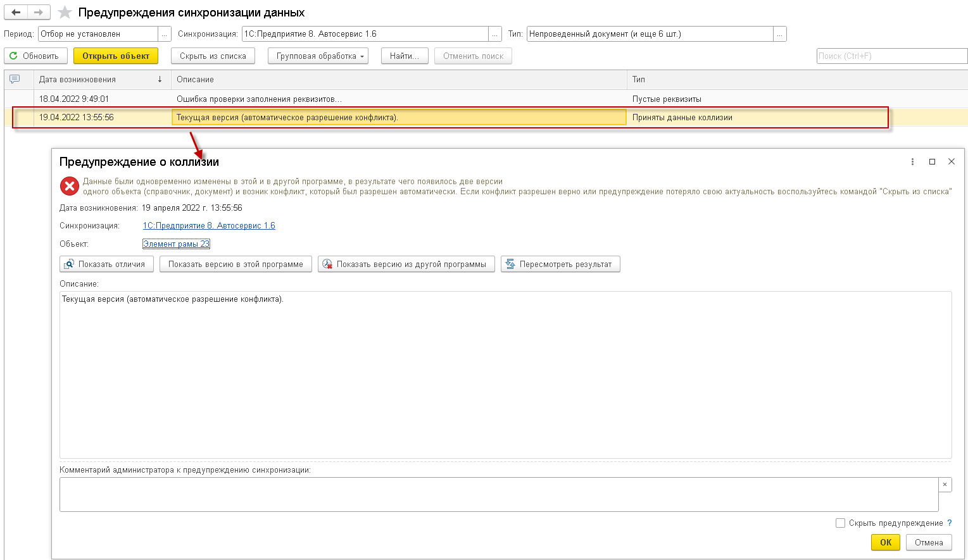Click the Период filter field
Screen dimensions: 968x560
click(x=98, y=34)
